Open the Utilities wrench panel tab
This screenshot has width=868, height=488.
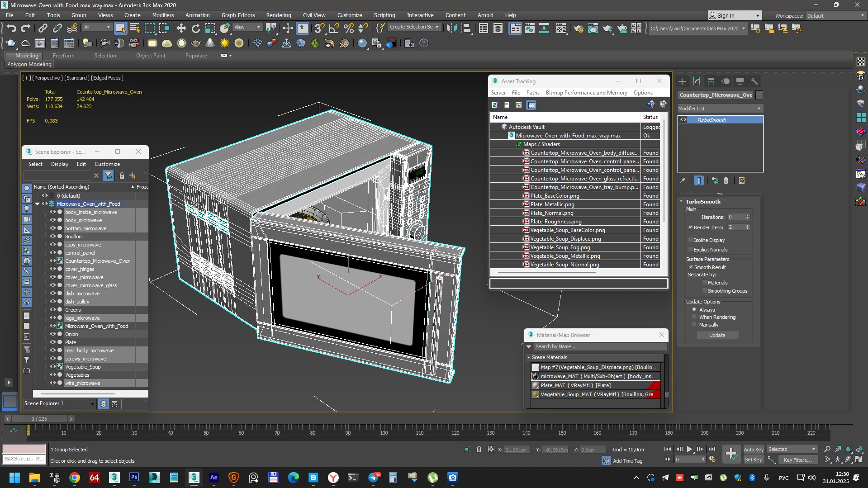click(x=754, y=81)
